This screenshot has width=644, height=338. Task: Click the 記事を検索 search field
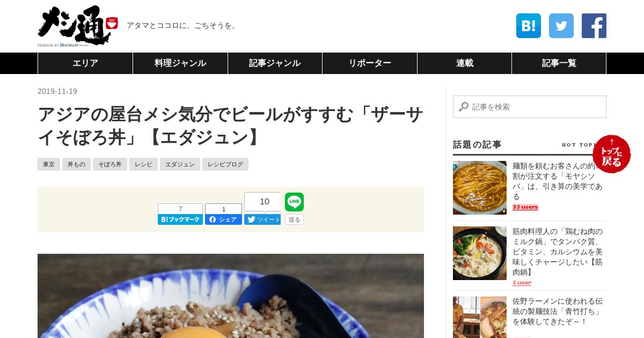(530, 107)
